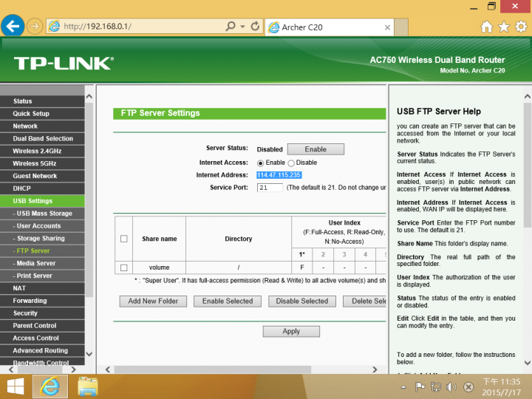
Task: Click main panel horizontal scroll left arrow
Action: pos(108,369)
